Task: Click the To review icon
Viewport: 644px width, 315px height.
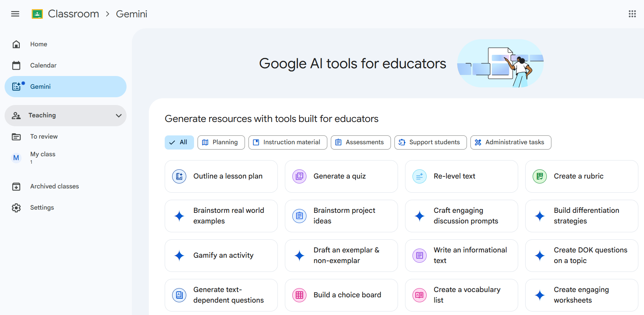Action: tap(16, 136)
